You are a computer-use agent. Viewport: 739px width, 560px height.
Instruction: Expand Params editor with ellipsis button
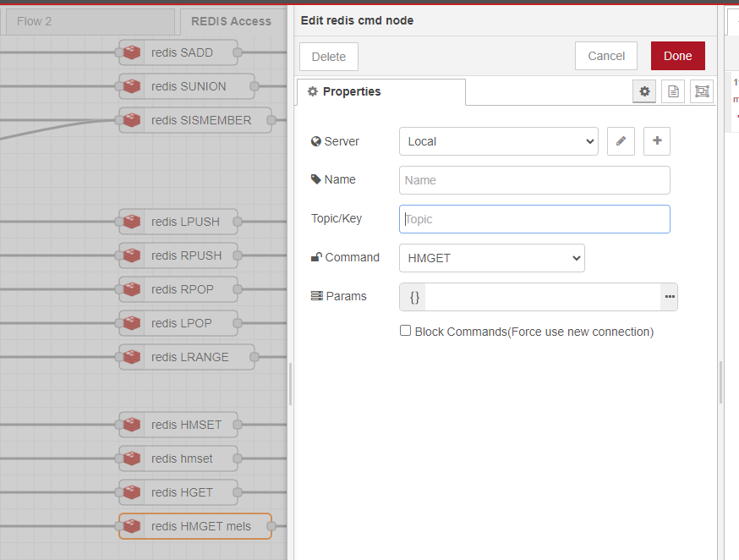[x=670, y=297]
